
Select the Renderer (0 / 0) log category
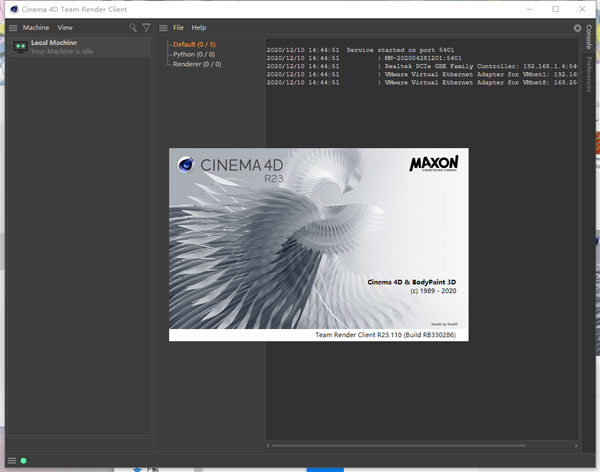click(198, 64)
